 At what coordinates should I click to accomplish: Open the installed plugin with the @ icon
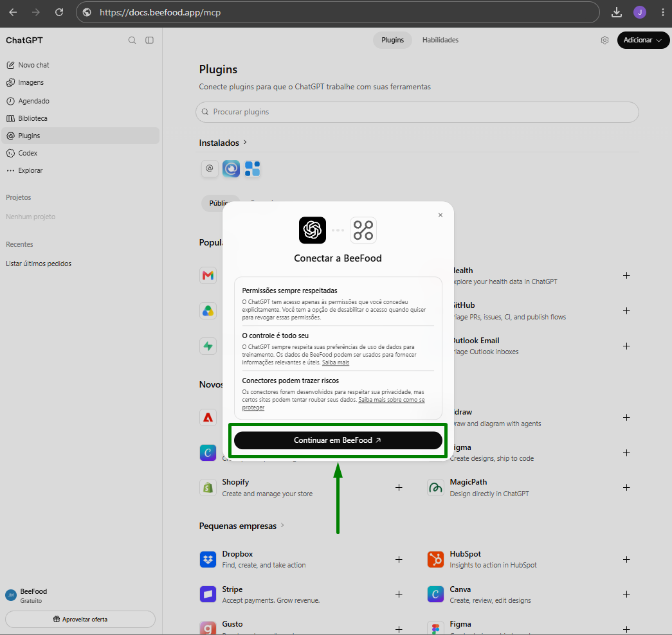tap(210, 169)
